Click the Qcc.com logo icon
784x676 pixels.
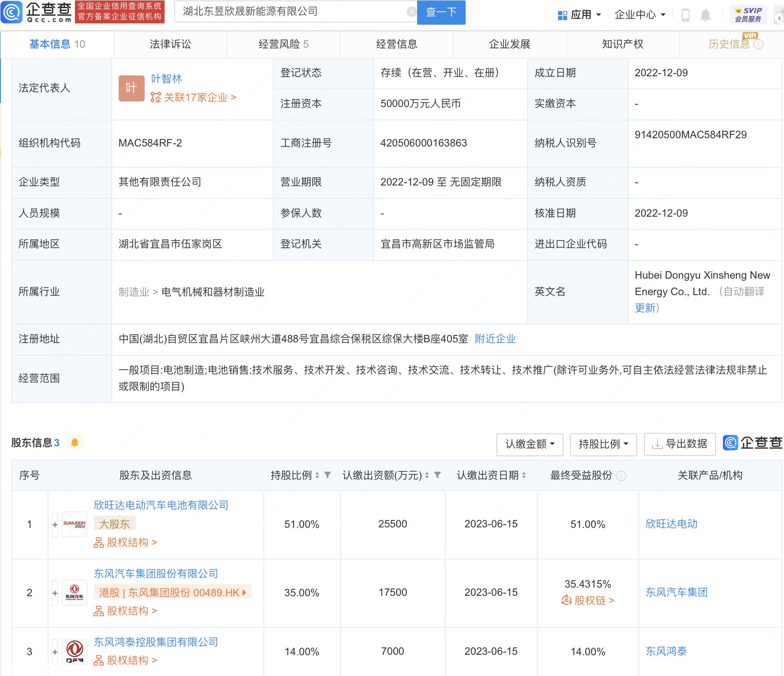coord(12,12)
